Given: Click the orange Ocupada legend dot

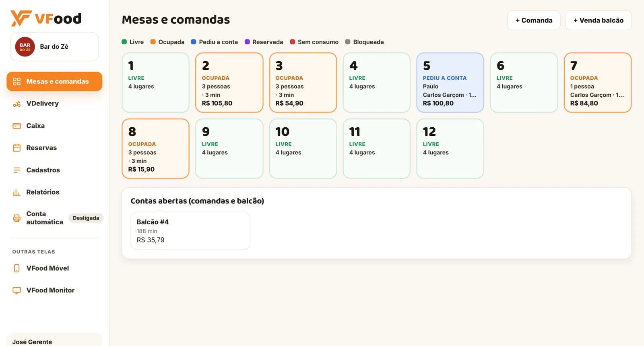Looking at the screenshot, I should pos(153,42).
